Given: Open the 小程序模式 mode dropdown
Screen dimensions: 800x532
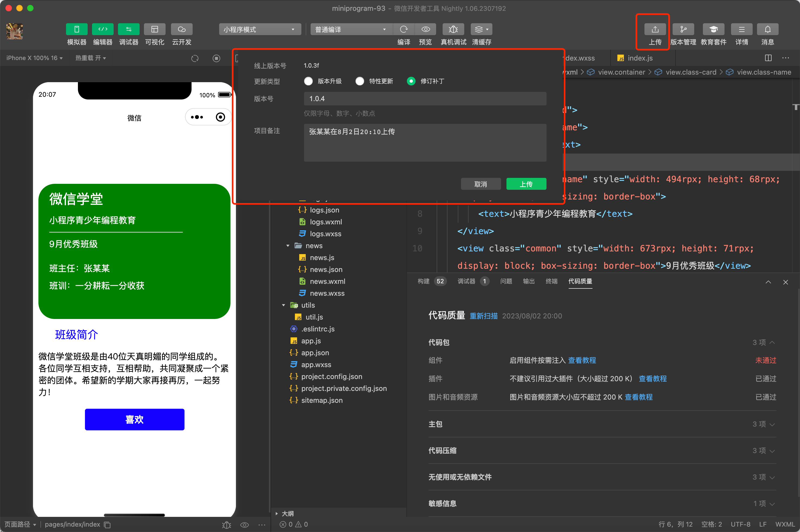Looking at the screenshot, I should tap(260, 29).
